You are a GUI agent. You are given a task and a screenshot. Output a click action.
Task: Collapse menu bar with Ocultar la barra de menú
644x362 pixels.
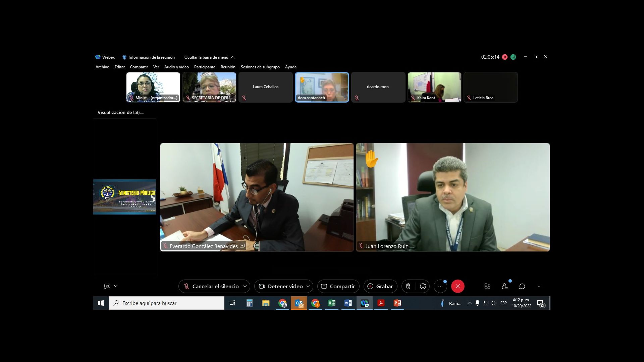(x=209, y=57)
